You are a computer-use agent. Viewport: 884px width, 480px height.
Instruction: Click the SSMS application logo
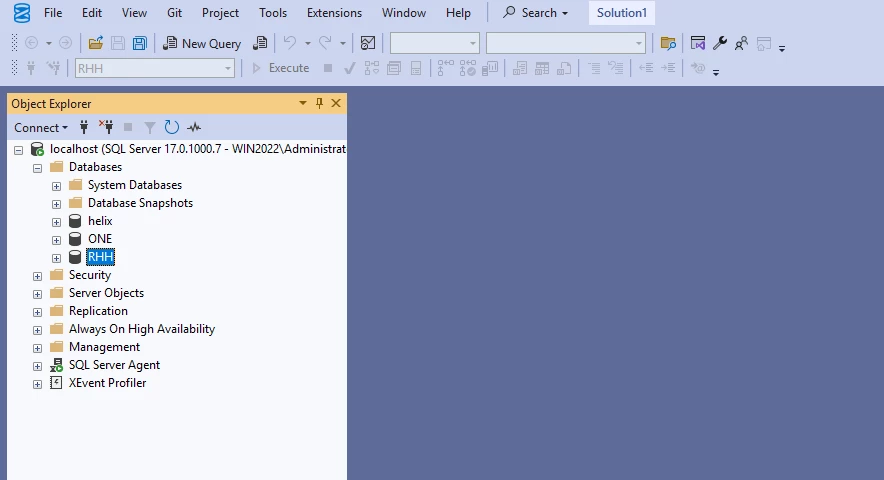coord(22,13)
